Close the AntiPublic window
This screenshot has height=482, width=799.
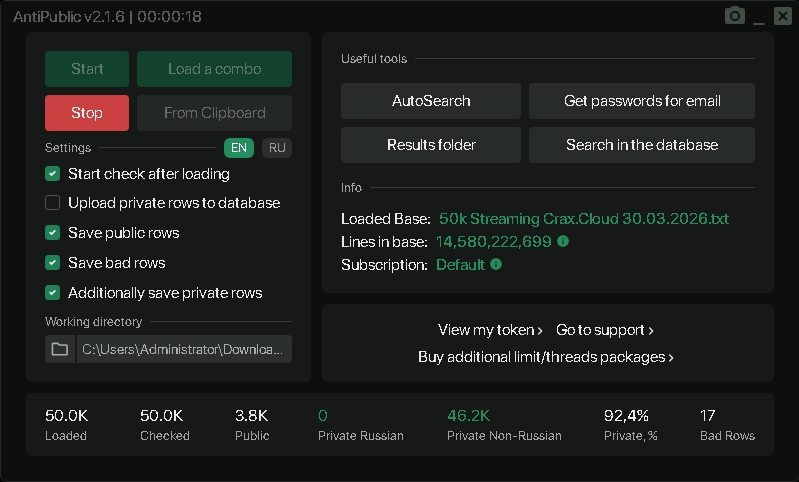(x=782, y=16)
